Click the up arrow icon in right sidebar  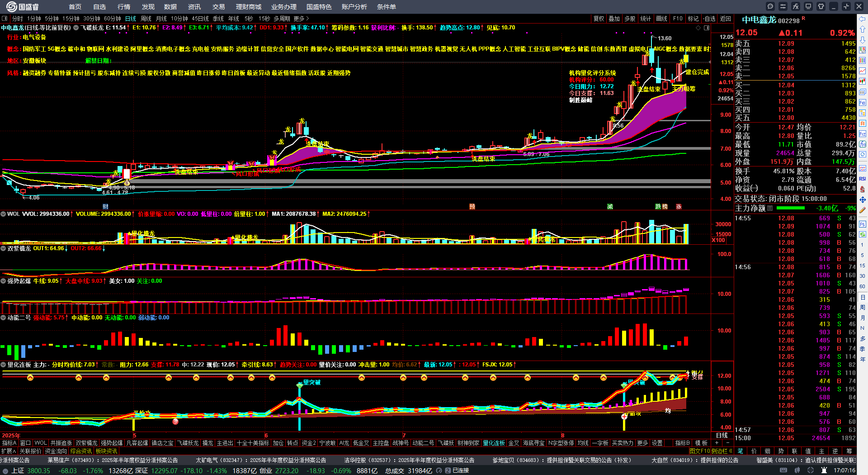pos(863,29)
